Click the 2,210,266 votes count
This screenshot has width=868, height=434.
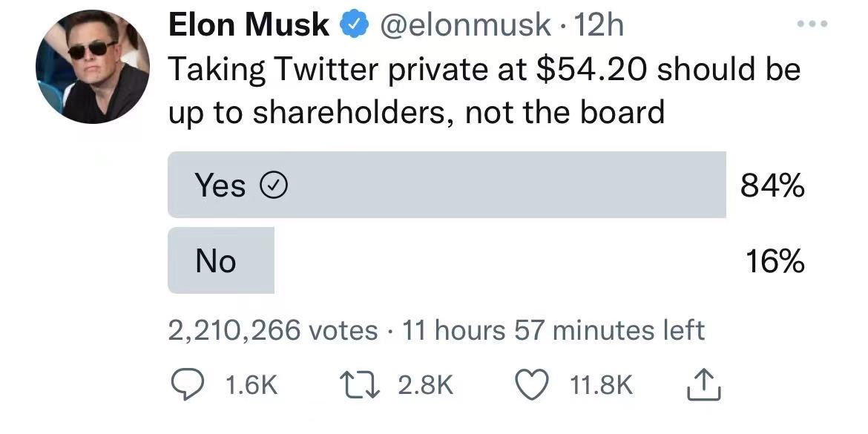[273, 330]
